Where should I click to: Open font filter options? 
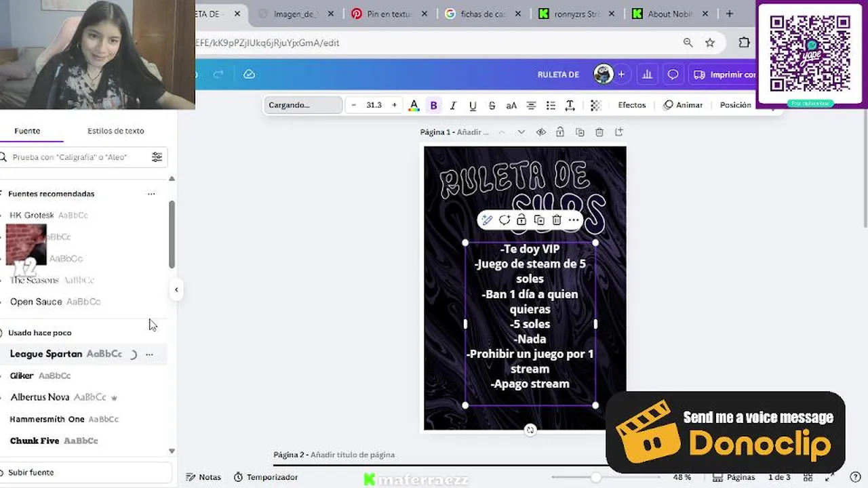(x=157, y=157)
